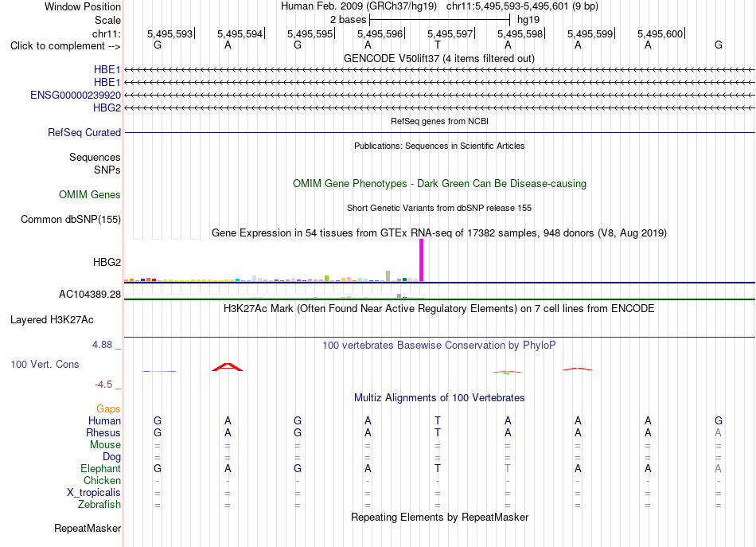Viewport: 756px width, 547px height.
Task: Click the 4.88 PhyloP upper limit
Action: [102, 345]
